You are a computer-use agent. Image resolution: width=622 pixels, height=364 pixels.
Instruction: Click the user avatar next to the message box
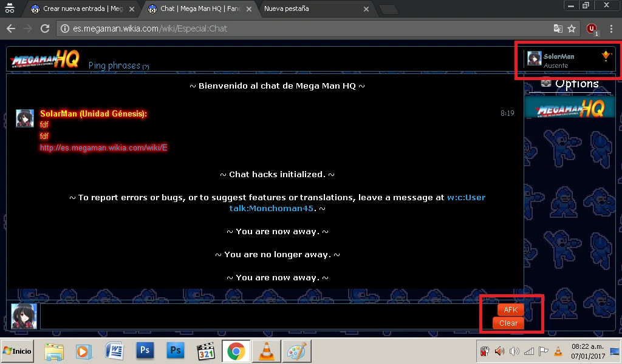24,317
